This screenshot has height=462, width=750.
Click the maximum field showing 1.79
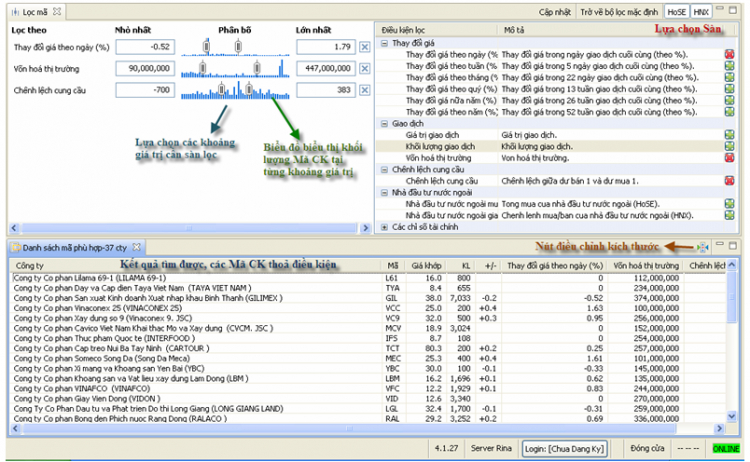(x=326, y=47)
